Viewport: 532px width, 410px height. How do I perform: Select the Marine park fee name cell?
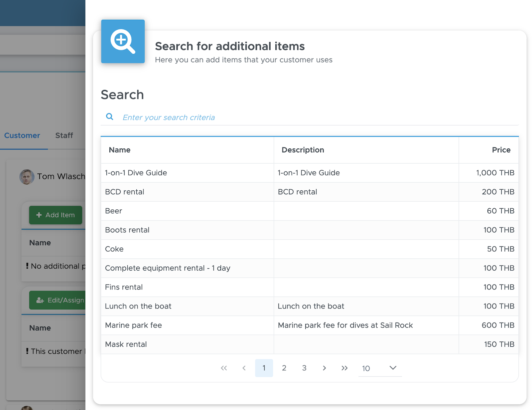pyautogui.click(x=187, y=325)
